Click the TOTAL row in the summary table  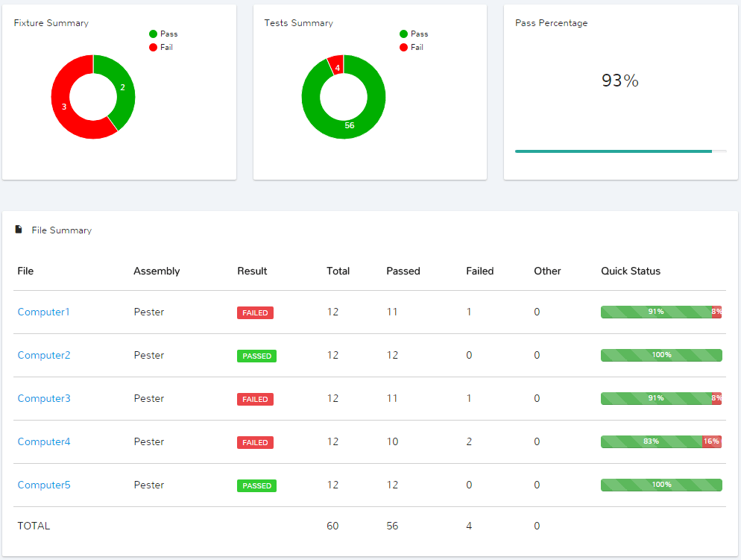(34, 526)
